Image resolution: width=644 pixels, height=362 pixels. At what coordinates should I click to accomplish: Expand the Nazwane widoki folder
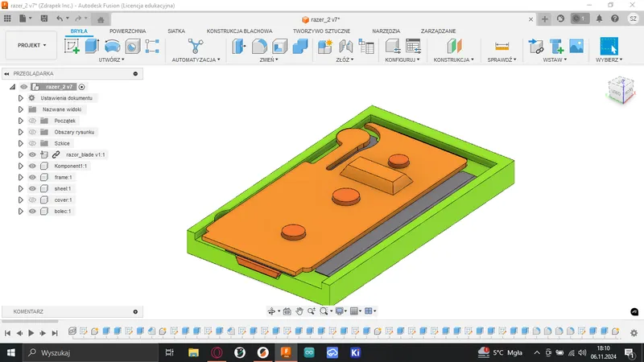click(x=21, y=109)
